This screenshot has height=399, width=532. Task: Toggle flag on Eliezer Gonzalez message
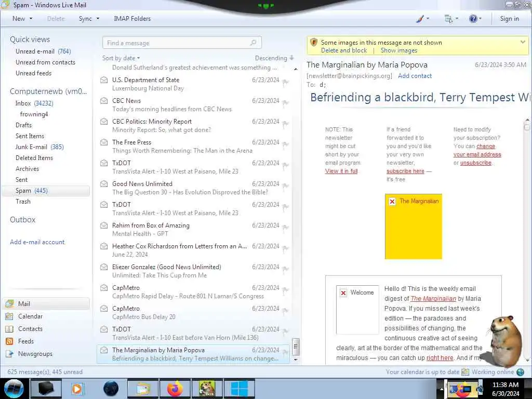click(285, 269)
